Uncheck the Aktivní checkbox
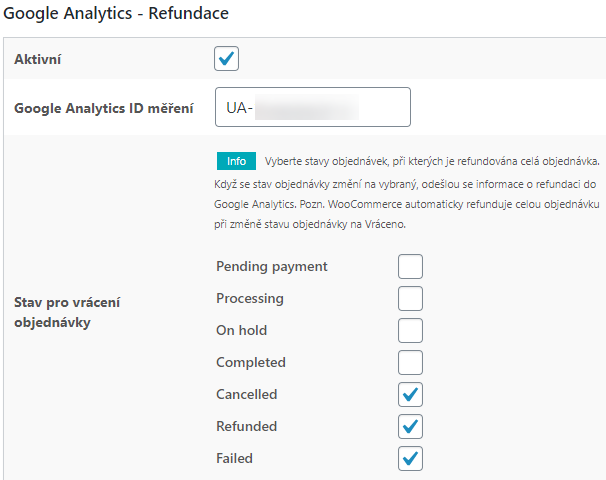606x480 pixels. pyautogui.click(x=226, y=59)
